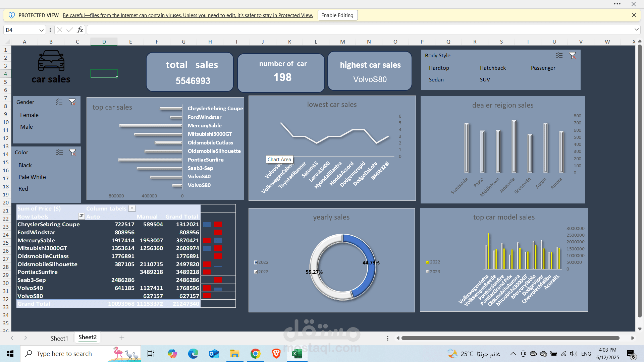Viewport: 644px width, 362px height.
Task: Click the Excel icon on the taskbar
Action: click(297, 354)
